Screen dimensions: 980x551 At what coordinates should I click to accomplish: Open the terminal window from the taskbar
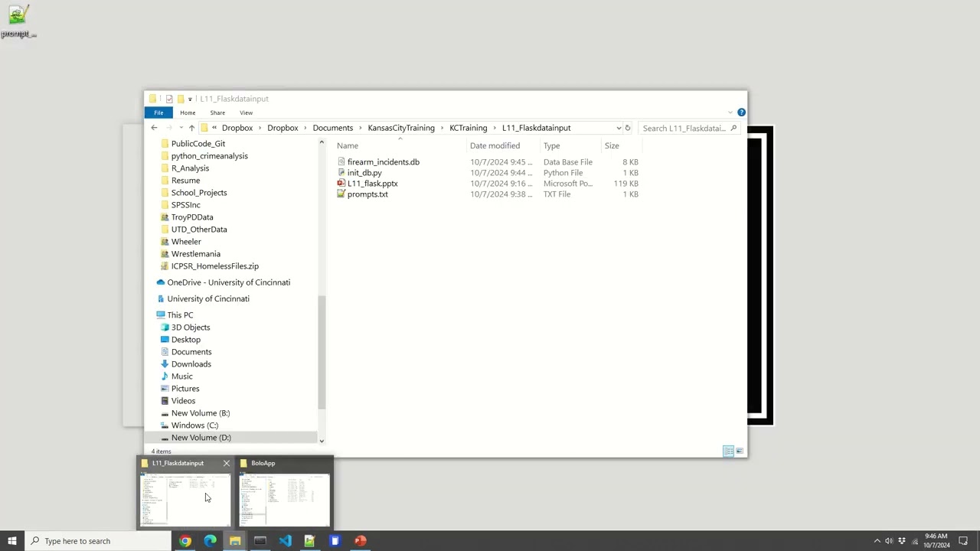click(260, 541)
